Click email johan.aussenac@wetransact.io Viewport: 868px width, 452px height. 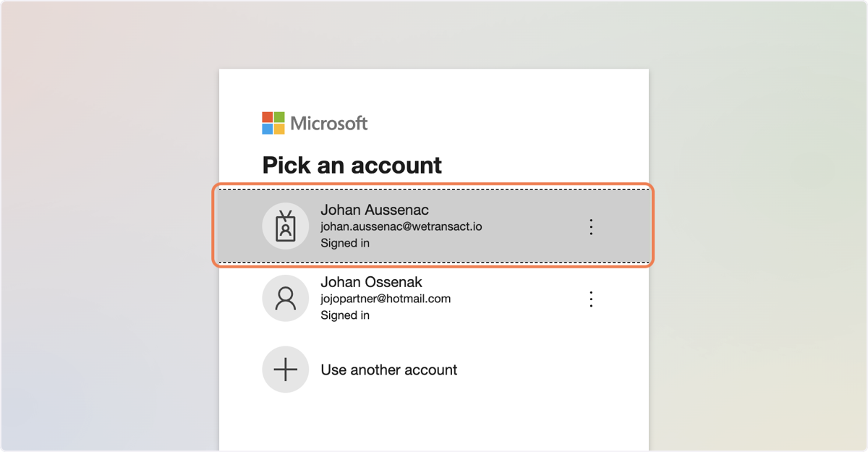[x=401, y=226]
